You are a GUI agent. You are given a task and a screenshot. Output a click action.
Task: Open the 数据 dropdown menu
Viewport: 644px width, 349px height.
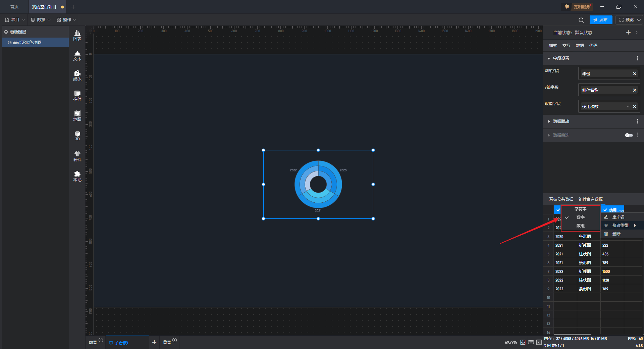click(x=41, y=20)
